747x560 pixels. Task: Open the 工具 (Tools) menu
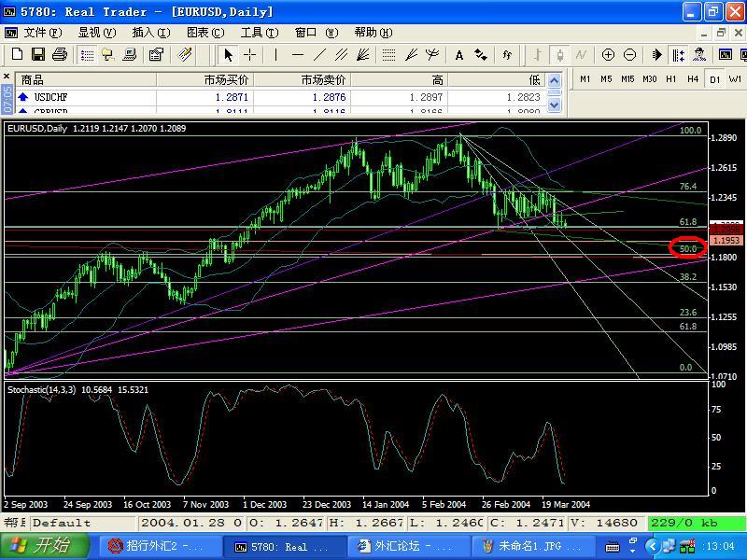pyautogui.click(x=258, y=33)
